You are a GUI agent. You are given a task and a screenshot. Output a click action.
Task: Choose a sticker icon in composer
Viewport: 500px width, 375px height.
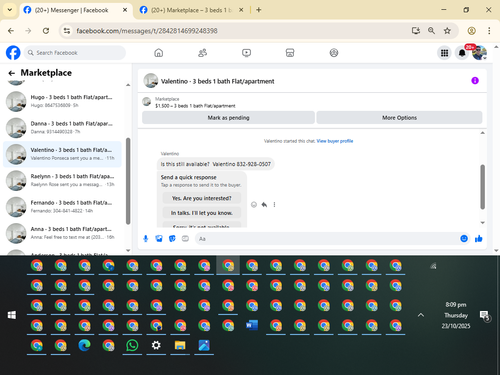(172, 238)
